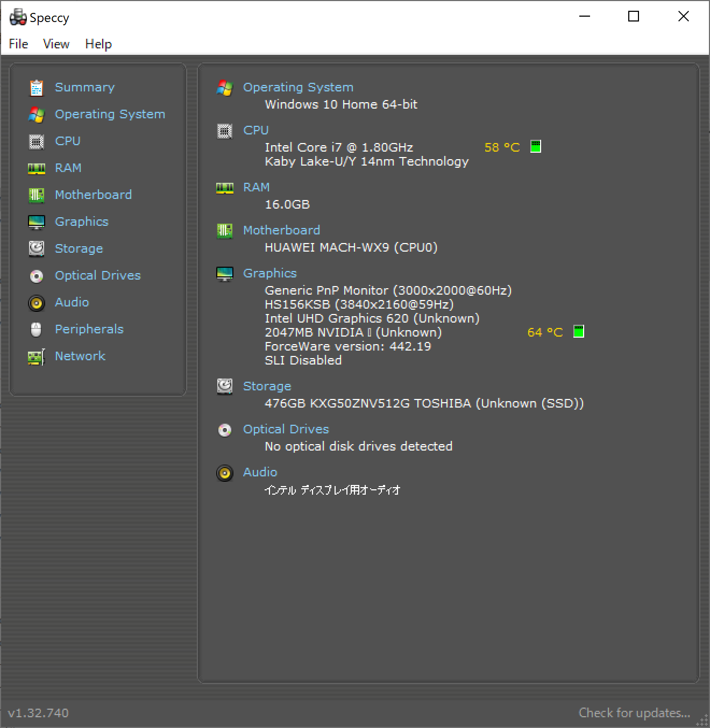Click the Intel UHD Graphics 620 line

[x=372, y=318]
